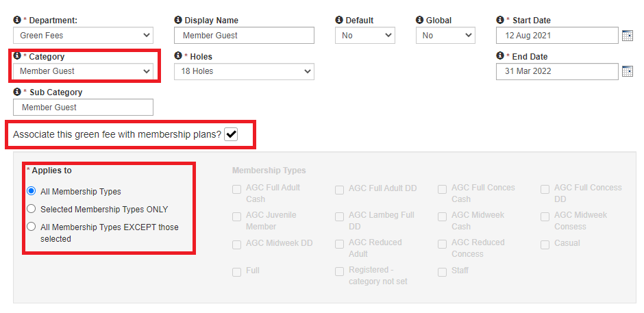Viewport: 644px width, 313px height.
Task: Open the Start Date calendar picker icon
Action: pos(627,36)
